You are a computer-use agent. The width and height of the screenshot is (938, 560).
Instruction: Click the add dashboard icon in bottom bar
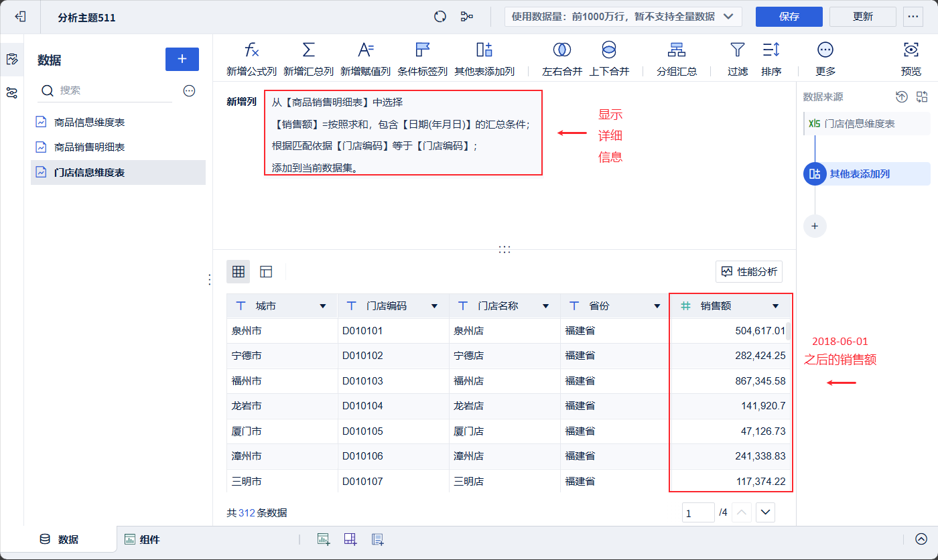pyautogui.click(x=350, y=539)
